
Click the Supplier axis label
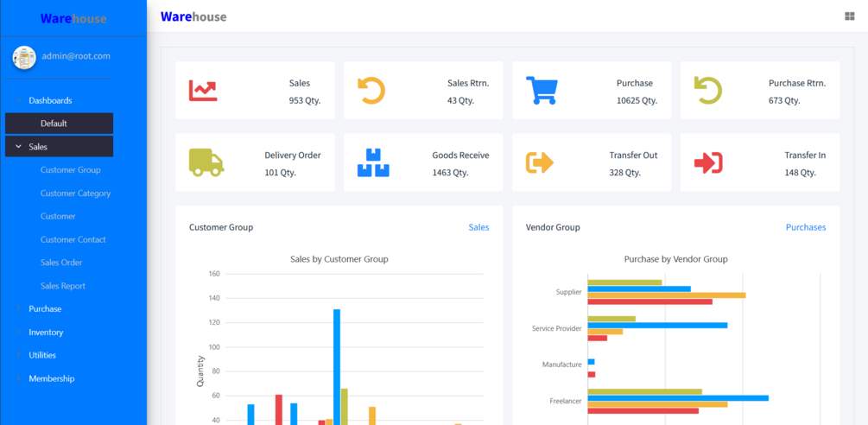(x=568, y=292)
